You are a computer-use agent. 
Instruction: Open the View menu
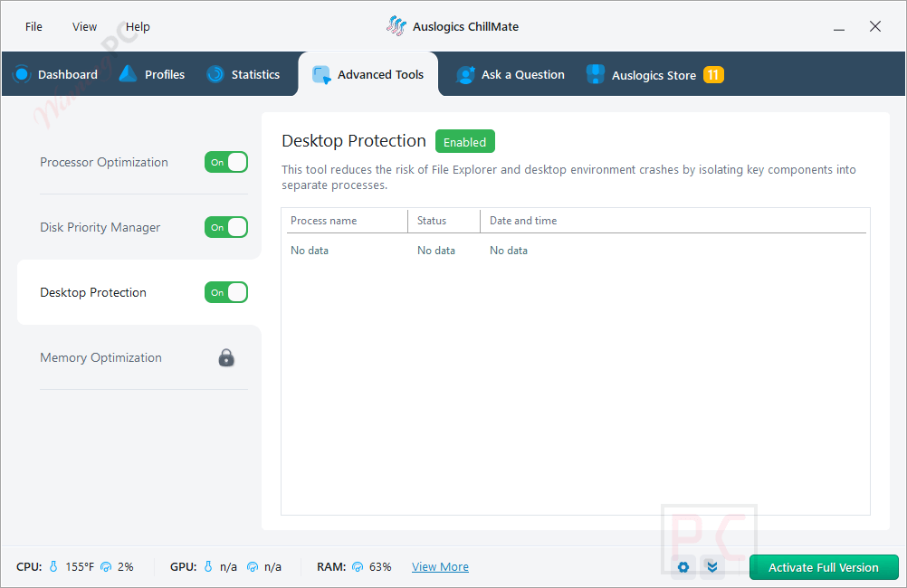[x=84, y=26]
